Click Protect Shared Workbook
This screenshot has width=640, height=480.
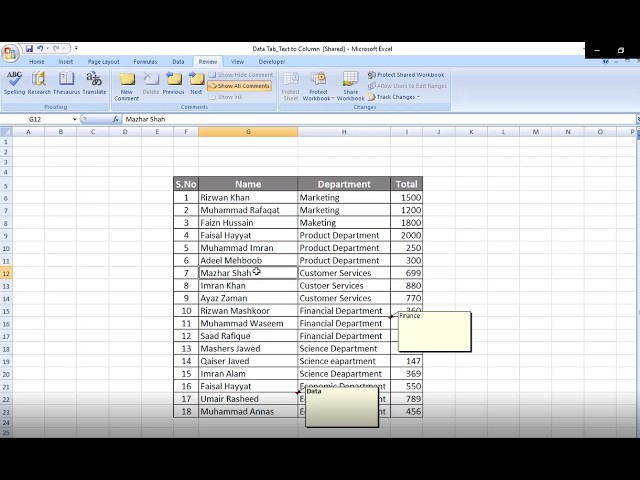406,75
